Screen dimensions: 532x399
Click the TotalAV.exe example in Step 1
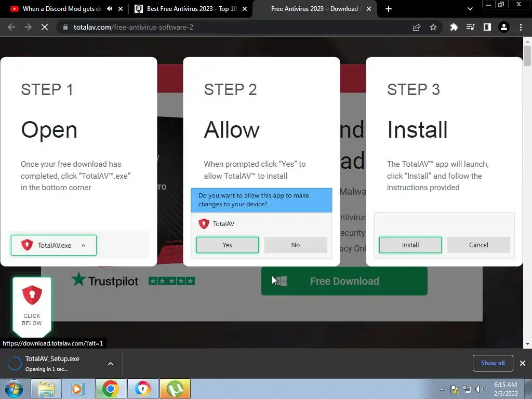click(x=54, y=245)
